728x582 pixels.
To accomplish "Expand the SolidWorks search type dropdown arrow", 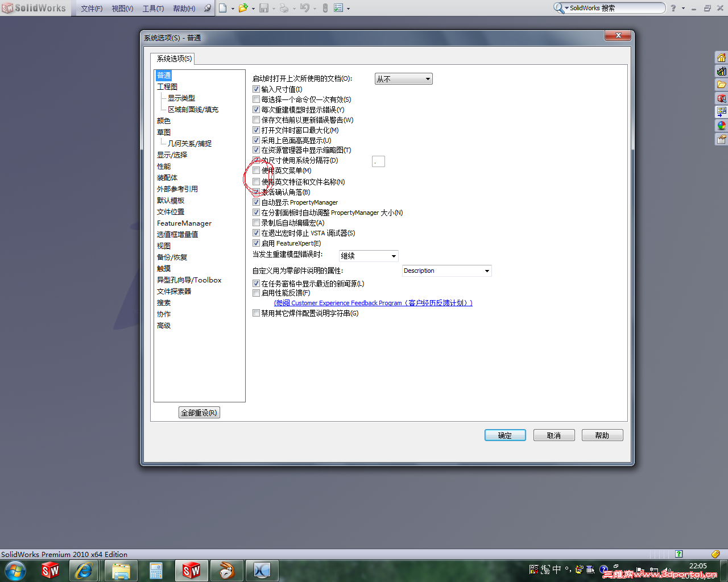I will pos(566,8).
